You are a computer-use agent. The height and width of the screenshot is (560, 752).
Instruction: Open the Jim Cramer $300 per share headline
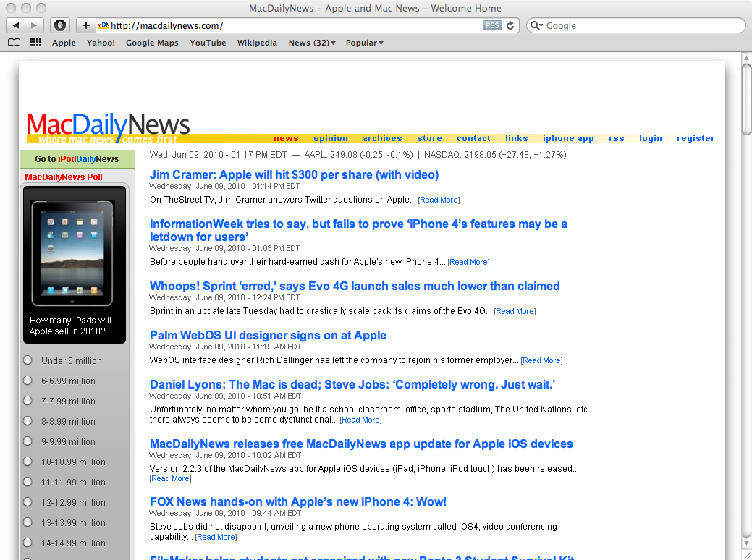pyautogui.click(x=294, y=174)
